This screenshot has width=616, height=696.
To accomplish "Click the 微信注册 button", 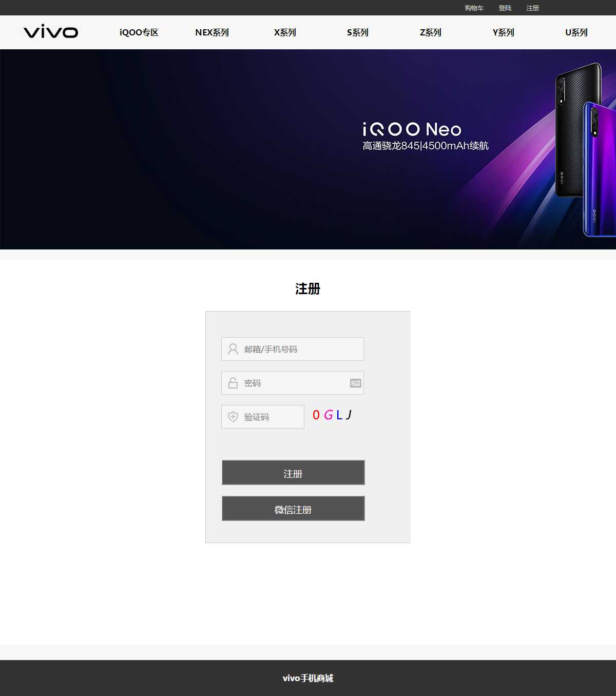I will (293, 509).
